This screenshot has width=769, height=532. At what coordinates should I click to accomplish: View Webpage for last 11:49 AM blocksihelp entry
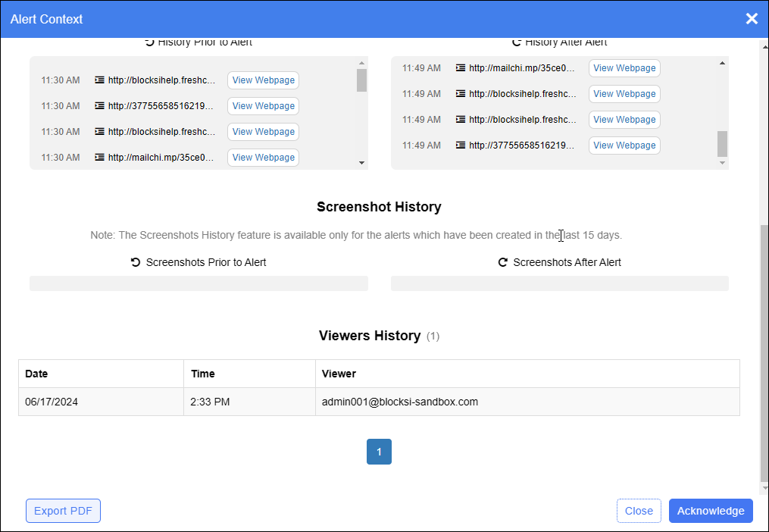(624, 120)
